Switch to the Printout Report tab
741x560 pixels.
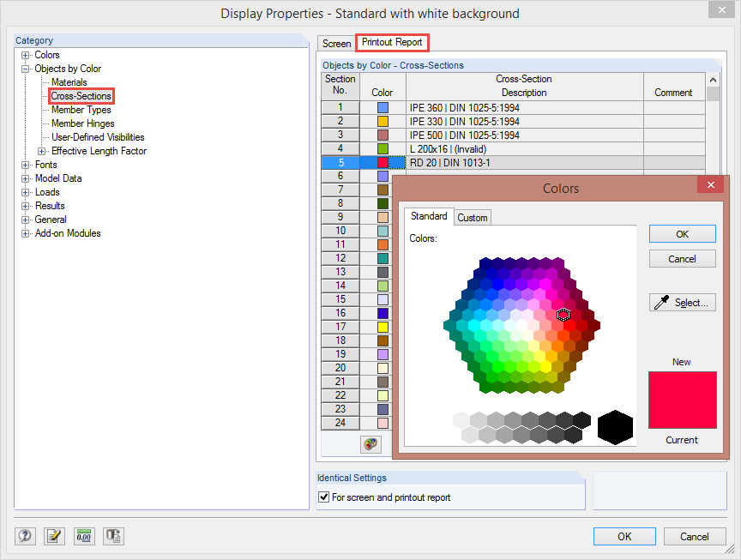pyautogui.click(x=392, y=42)
